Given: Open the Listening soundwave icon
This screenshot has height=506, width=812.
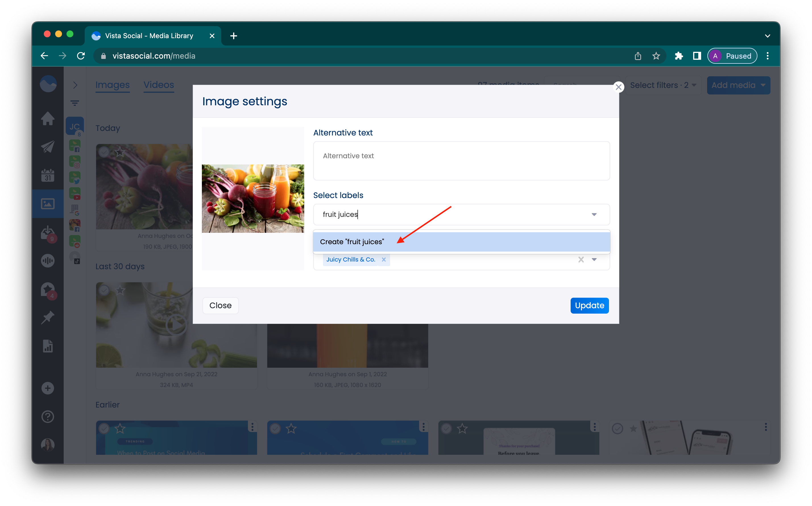Looking at the screenshot, I should pos(48,261).
